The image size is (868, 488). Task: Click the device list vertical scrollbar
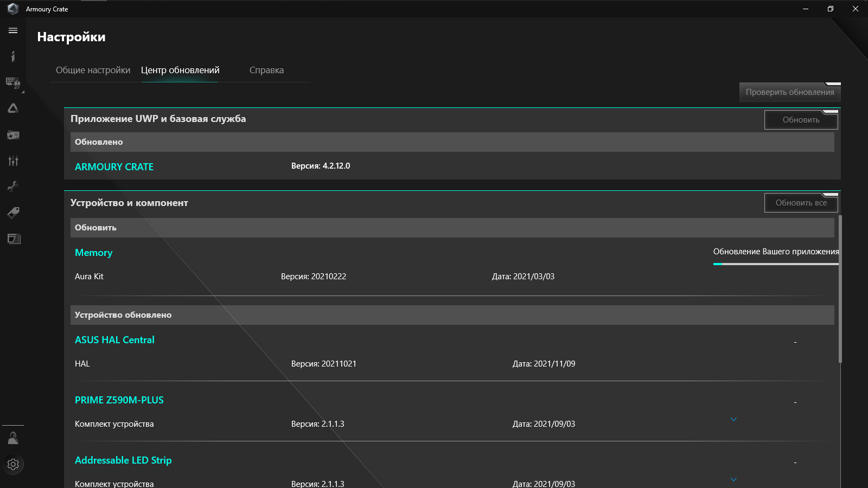click(840, 288)
